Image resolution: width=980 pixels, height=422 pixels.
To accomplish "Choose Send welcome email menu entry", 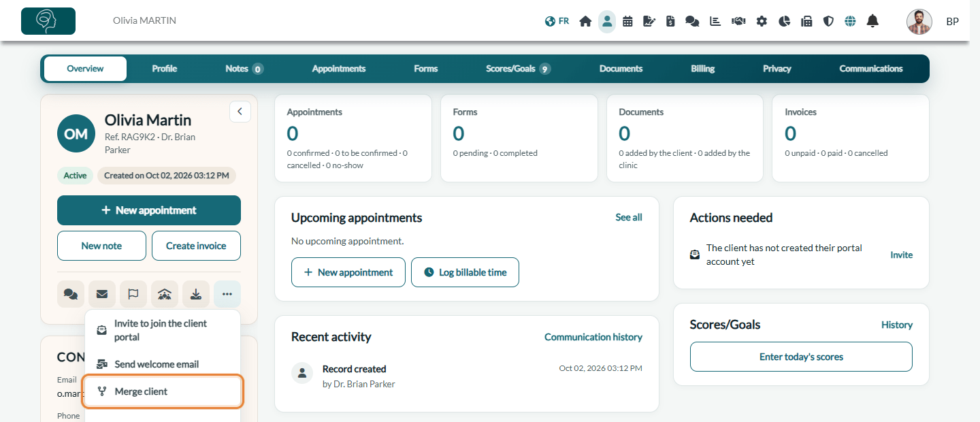I will 163,364.
